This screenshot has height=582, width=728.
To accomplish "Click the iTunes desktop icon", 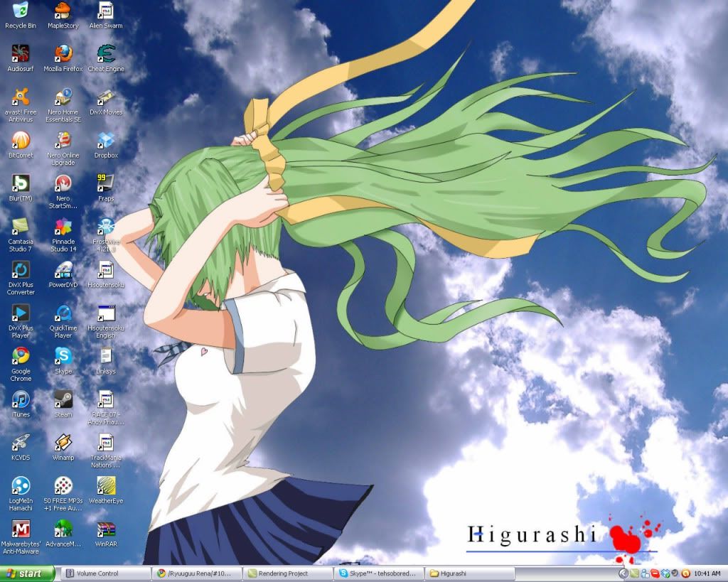I will (x=21, y=399).
